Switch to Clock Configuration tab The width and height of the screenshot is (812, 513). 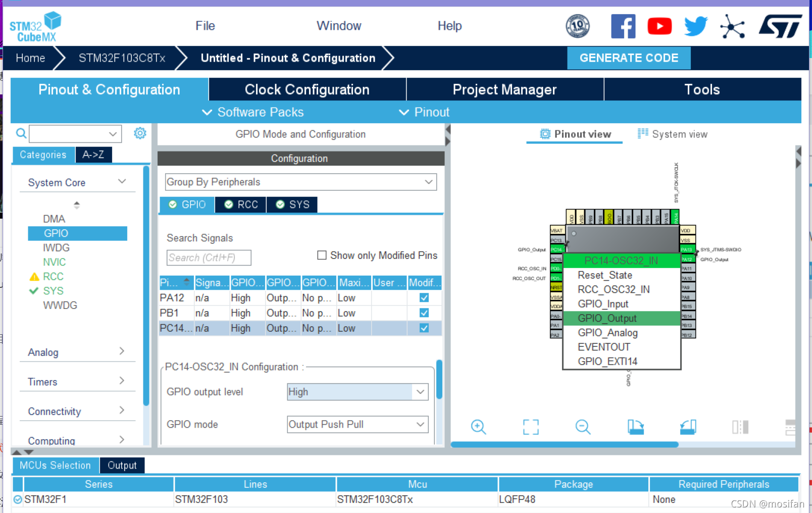[x=307, y=89]
